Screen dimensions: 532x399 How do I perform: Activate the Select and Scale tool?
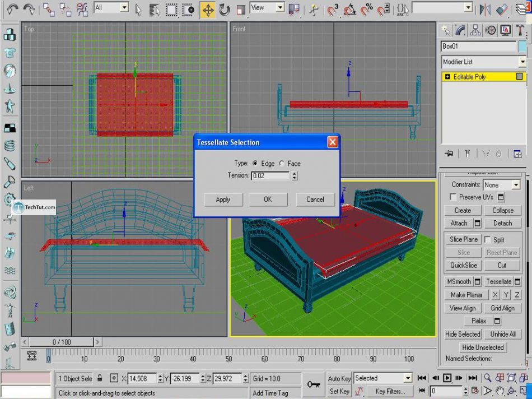point(241,10)
